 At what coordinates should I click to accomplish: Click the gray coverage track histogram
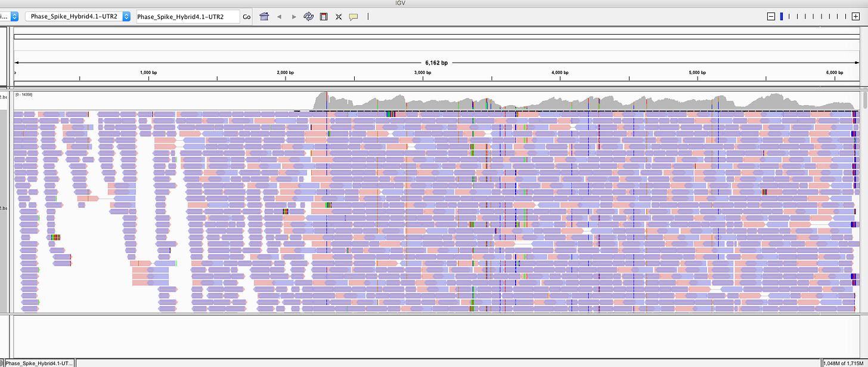[x=584, y=101]
